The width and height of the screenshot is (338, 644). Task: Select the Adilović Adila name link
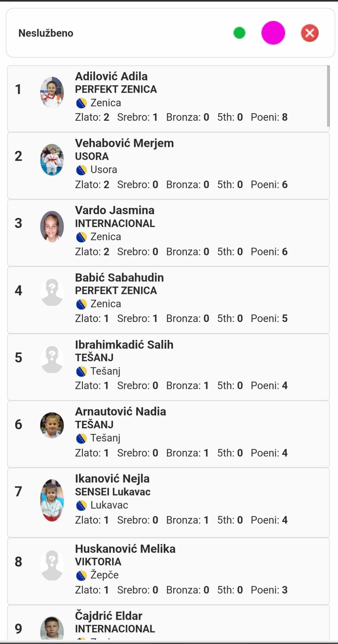coord(111,76)
